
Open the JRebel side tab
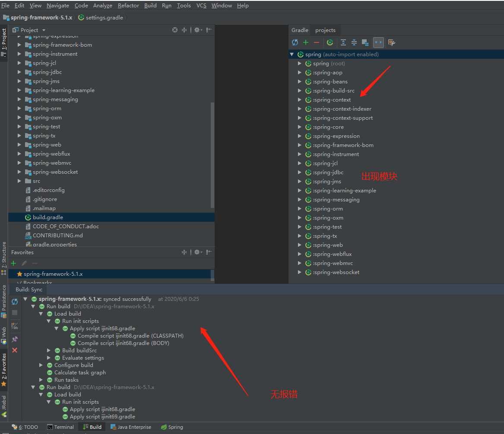[4, 406]
